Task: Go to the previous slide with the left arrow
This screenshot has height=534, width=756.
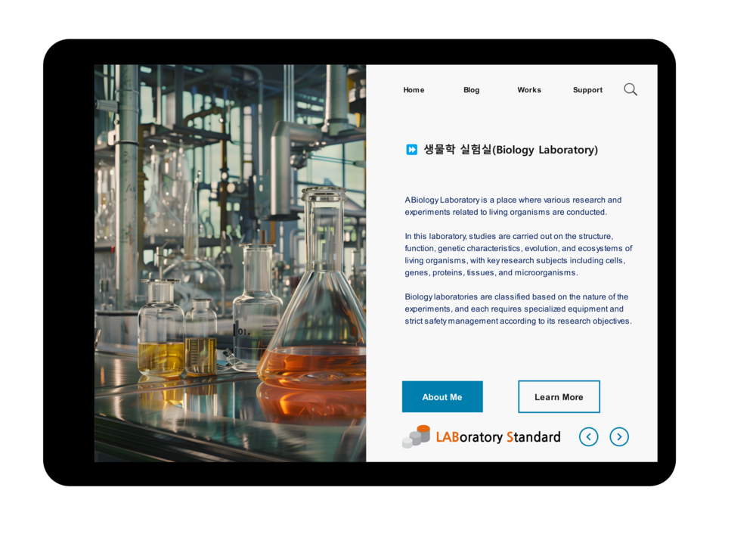Action: coord(588,436)
